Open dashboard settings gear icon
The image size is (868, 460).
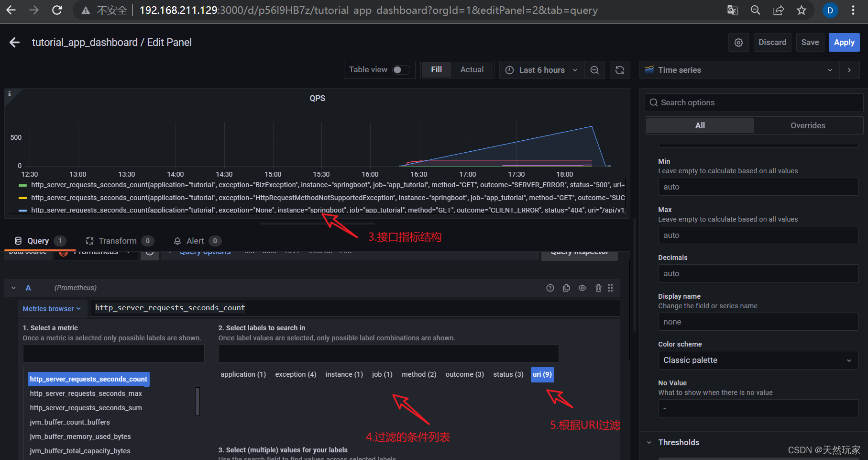tap(738, 43)
